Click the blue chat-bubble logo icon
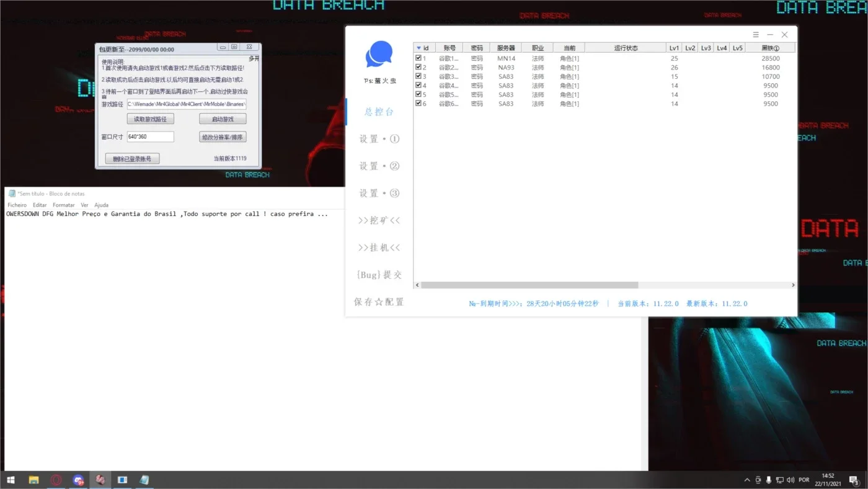 pyautogui.click(x=379, y=55)
